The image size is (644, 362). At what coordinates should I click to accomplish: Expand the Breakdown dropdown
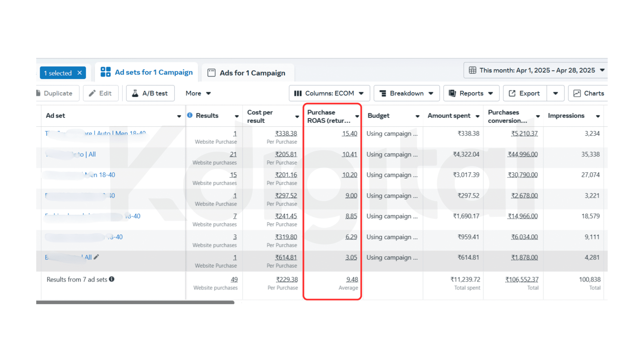[x=406, y=93]
